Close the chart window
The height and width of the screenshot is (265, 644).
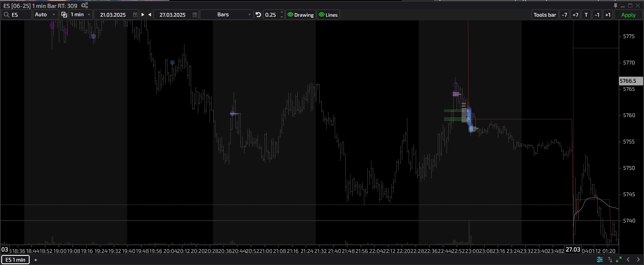(637, 5)
